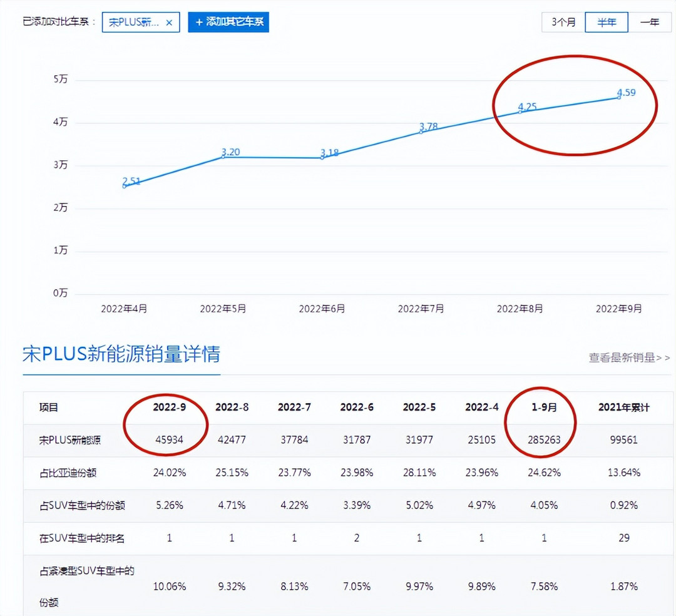Click the 宋PLUS新能源销量详情 heading
The image size is (676, 616).
(x=121, y=354)
